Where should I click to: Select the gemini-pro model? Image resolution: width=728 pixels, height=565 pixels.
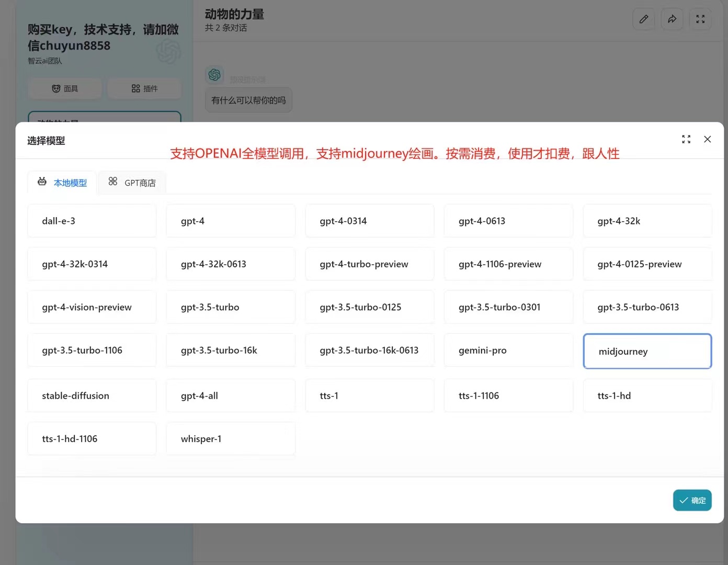508,351
